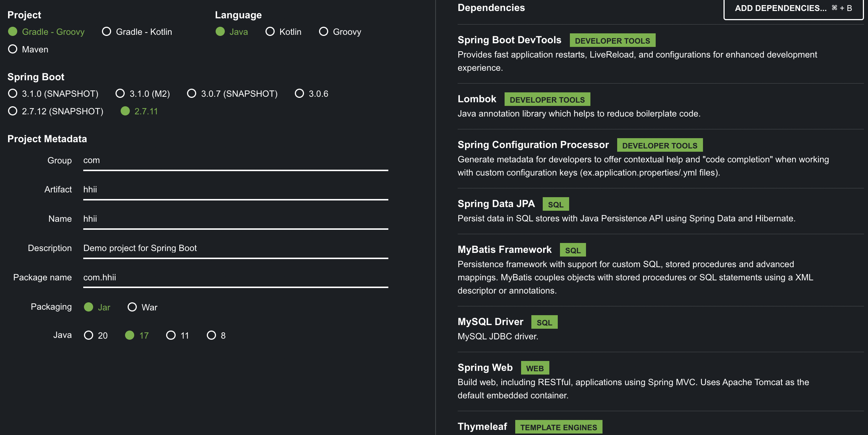
Task: Click the Lombok dependency item
Action: [x=477, y=99]
